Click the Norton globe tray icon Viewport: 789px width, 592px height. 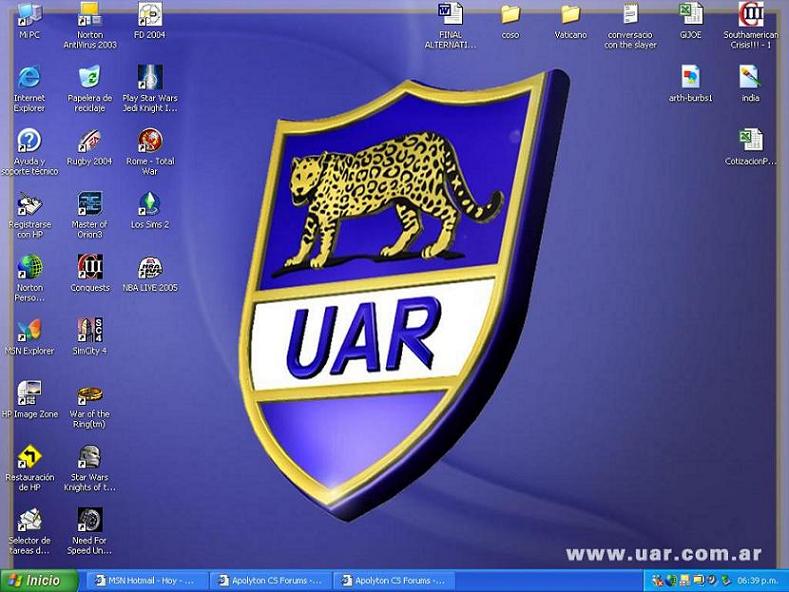[x=671, y=581]
